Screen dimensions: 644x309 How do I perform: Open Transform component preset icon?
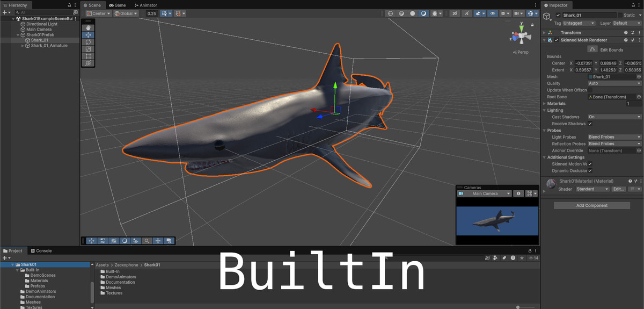(632, 33)
